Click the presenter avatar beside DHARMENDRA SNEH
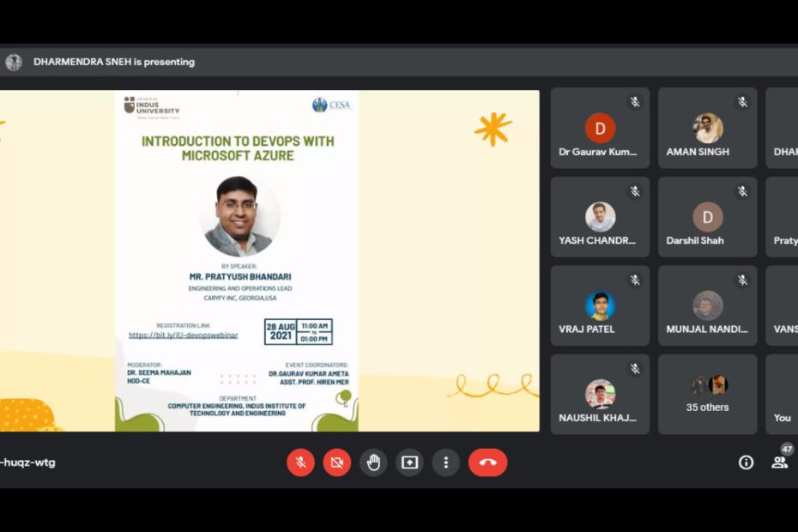Image resolution: width=798 pixels, height=532 pixels. click(14, 62)
